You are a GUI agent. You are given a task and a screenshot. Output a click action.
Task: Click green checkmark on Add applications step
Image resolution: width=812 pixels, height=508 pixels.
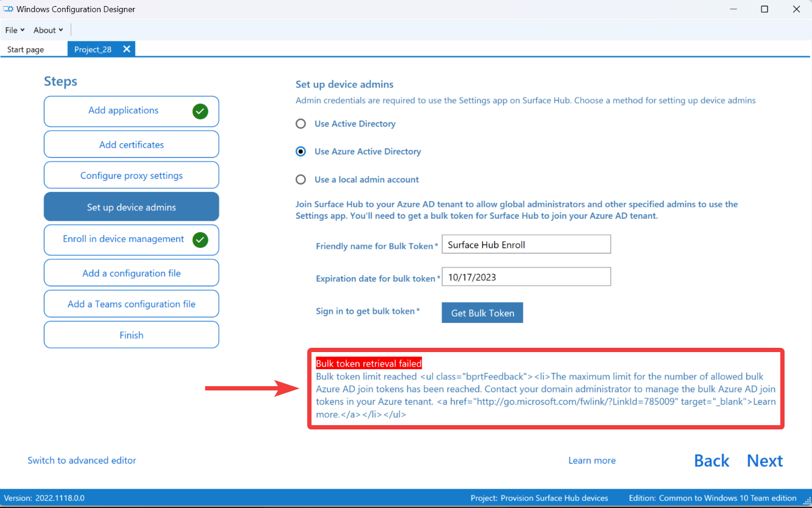200,111
